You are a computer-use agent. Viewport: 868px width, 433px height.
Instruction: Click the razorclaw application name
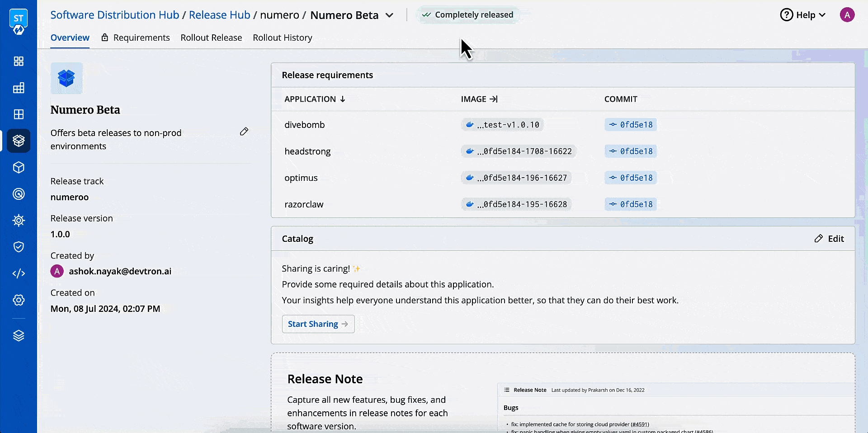(304, 204)
